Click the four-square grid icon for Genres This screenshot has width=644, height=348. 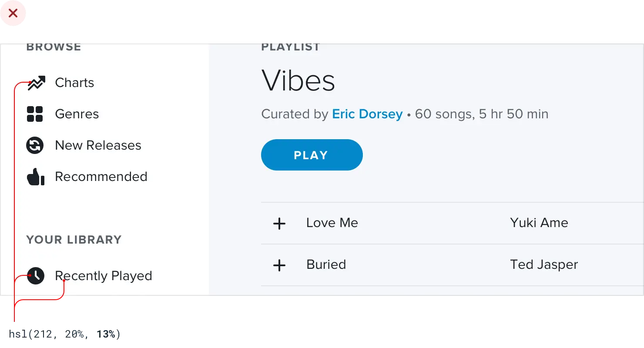35,114
